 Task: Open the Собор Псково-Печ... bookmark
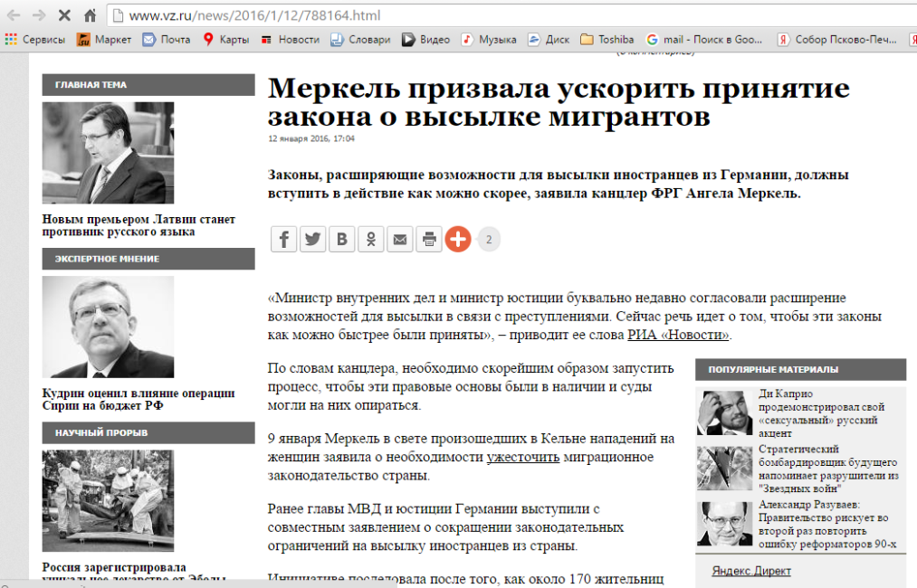(837, 39)
